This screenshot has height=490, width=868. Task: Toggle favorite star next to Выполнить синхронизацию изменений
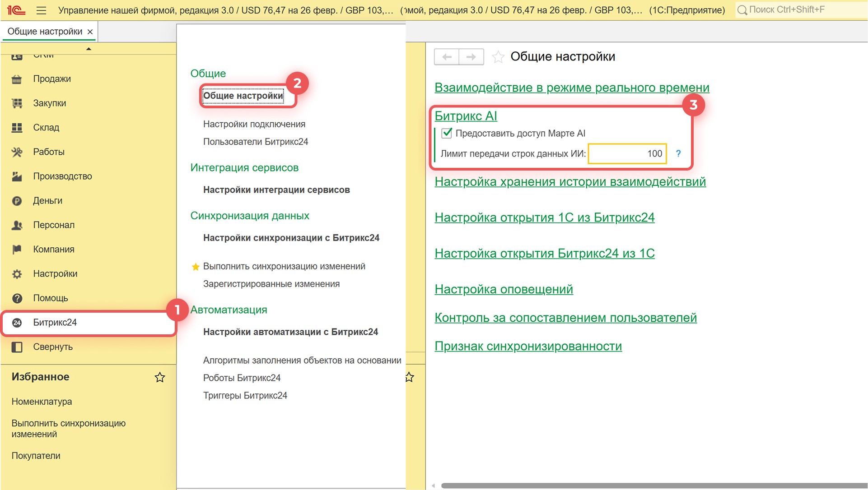click(196, 267)
